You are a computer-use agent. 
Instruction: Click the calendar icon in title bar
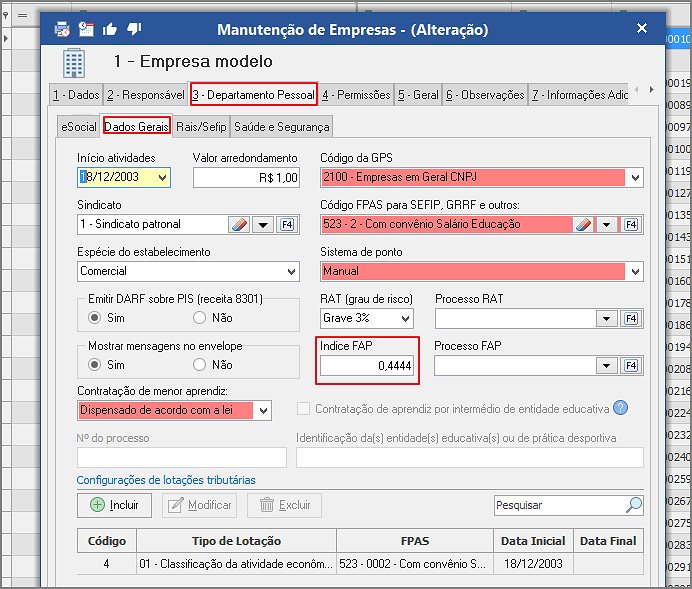point(86,29)
